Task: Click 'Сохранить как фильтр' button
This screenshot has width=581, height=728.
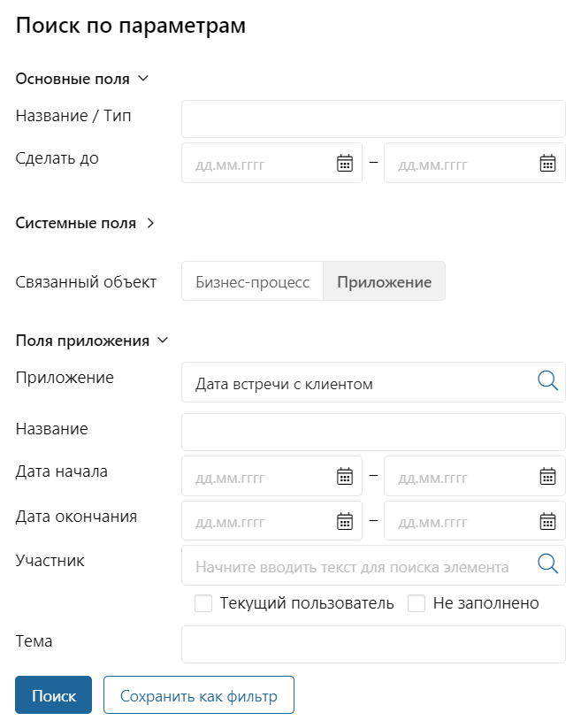Action: click(199, 694)
